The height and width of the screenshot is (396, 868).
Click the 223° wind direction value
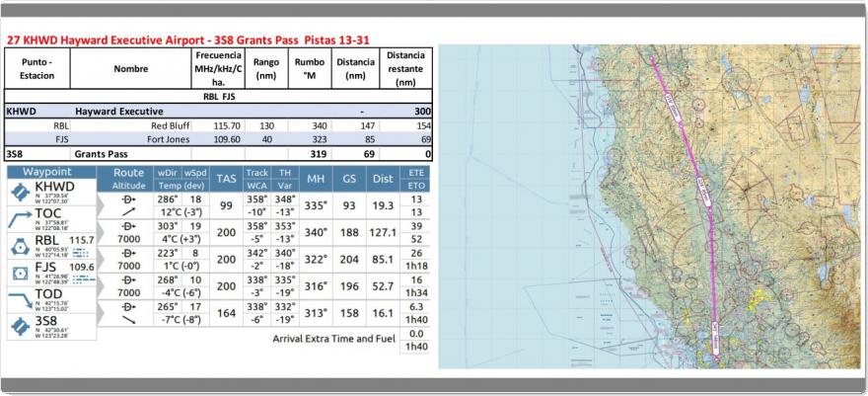[167, 254]
